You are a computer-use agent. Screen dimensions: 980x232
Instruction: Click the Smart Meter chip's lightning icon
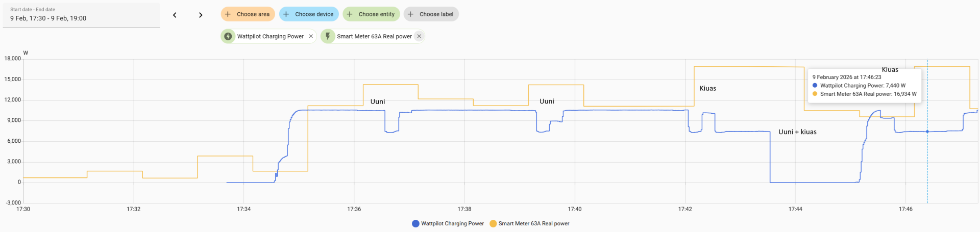click(328, 36)
